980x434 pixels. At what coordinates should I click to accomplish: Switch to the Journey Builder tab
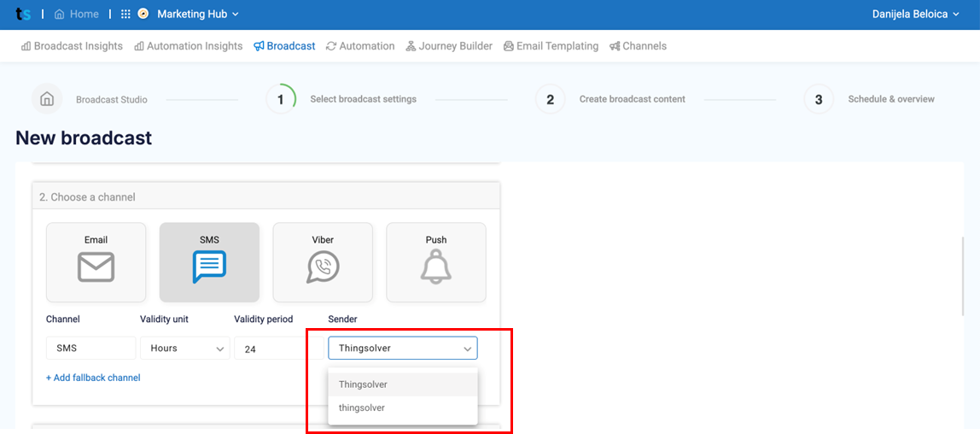449,46
